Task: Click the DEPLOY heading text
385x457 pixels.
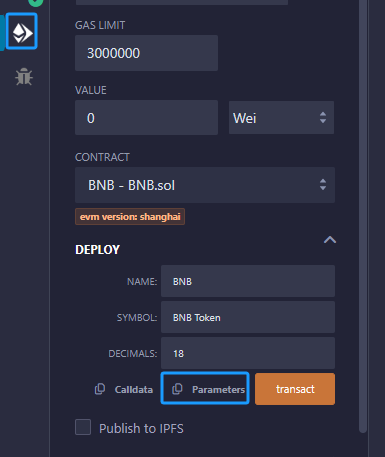Action: (97, 250)
